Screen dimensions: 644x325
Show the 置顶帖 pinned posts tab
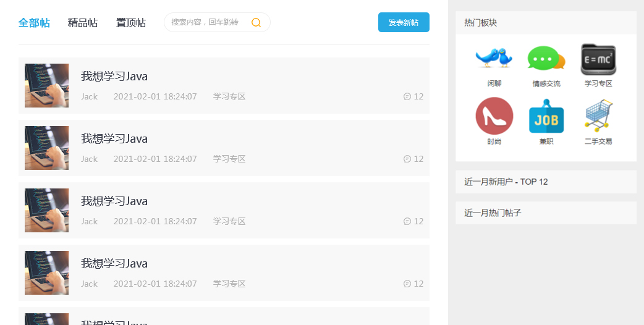pos(131,23)
